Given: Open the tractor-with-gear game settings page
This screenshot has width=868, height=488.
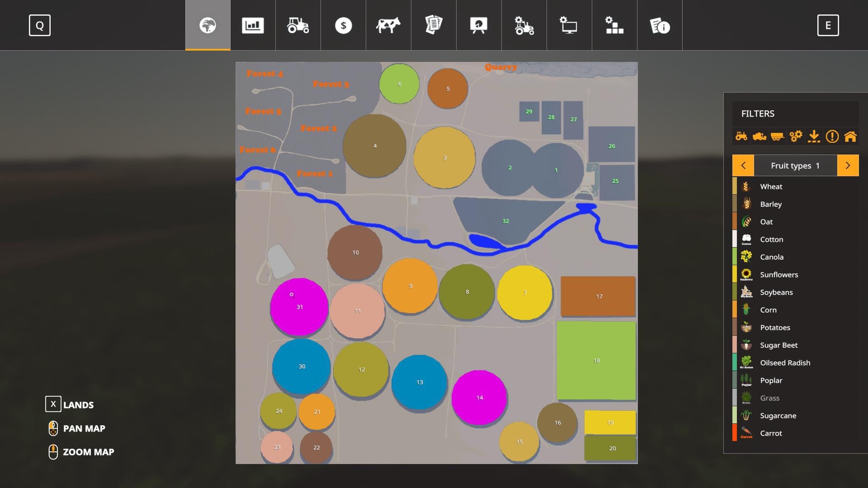Looking at the screenshot, I should tap(524, 26).
